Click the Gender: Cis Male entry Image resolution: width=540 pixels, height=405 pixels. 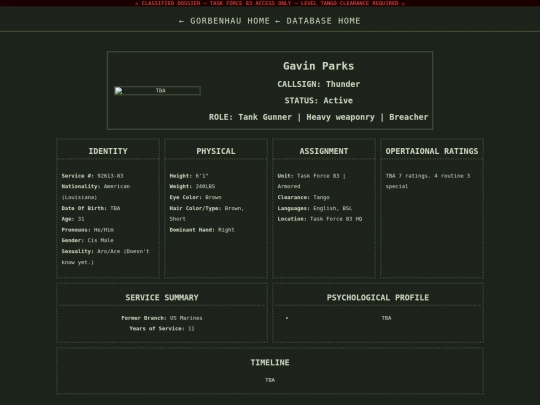pos(87,240)
